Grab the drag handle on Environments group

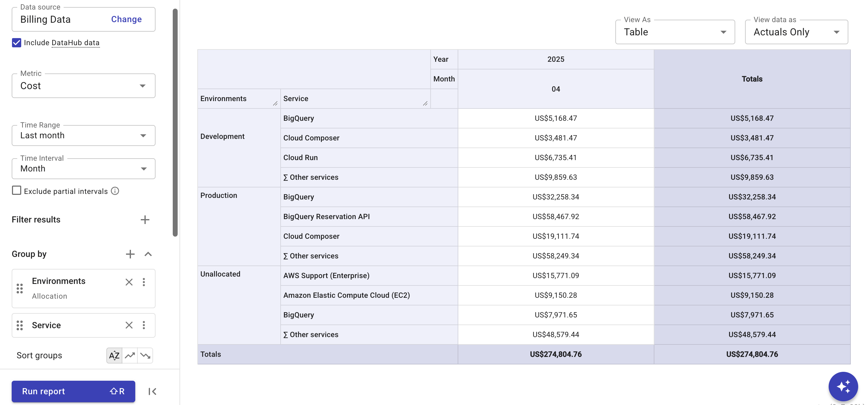click(19, 289)
